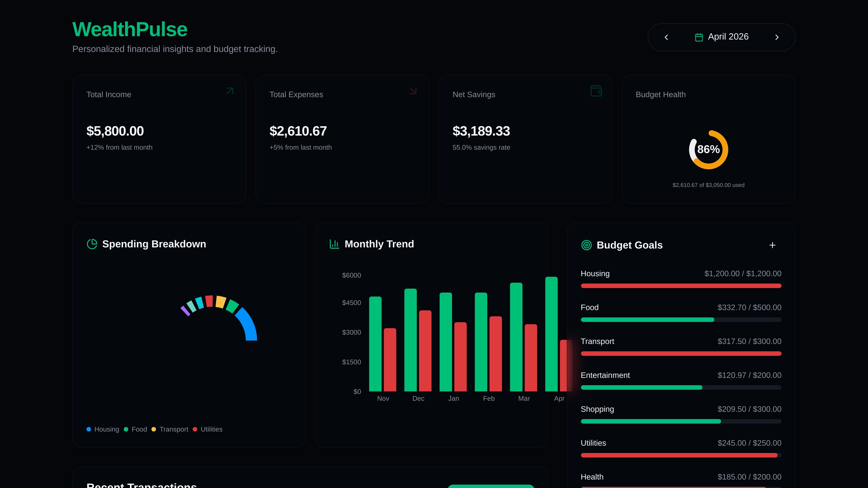Open the April 2026 month picker
The image size is (868, 488).
728,37
